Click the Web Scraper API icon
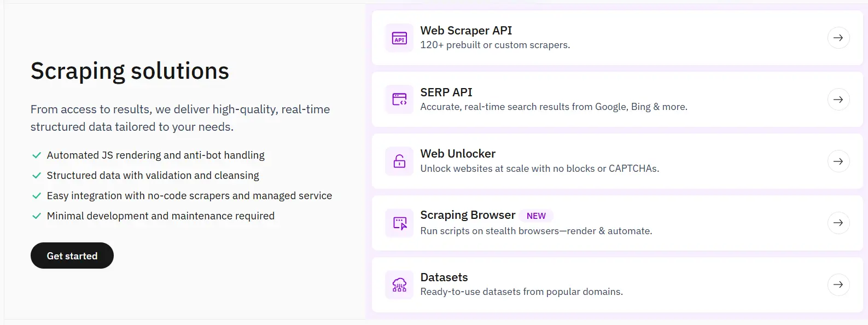868x325 pixels. (x=400, y=38)
